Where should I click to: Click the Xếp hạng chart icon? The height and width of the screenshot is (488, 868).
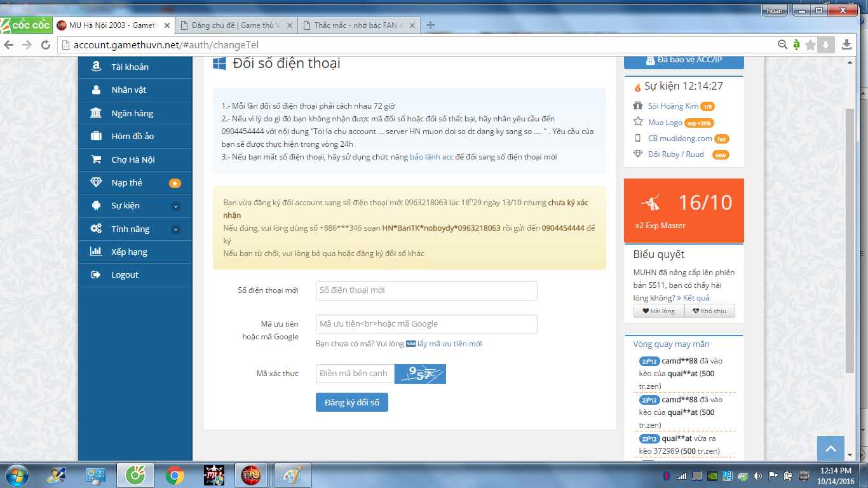pyautogui.click(x=96, y=252)
